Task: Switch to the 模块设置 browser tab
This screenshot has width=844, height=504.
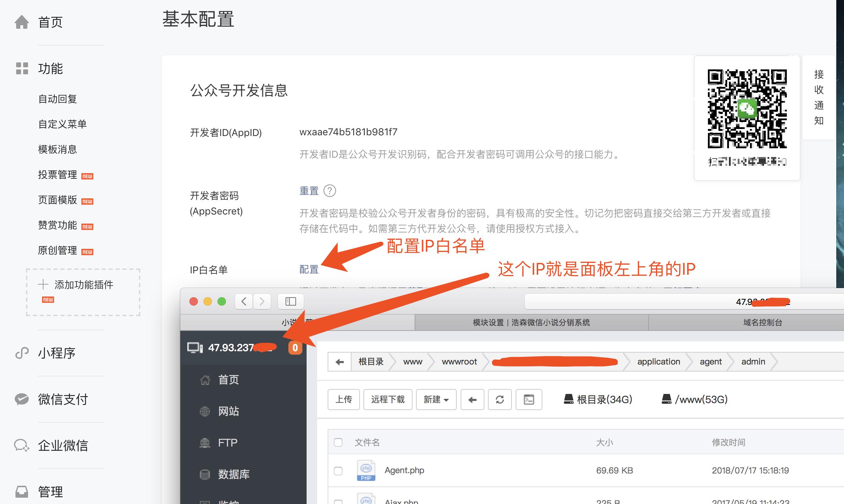Action: pos(530,322)
